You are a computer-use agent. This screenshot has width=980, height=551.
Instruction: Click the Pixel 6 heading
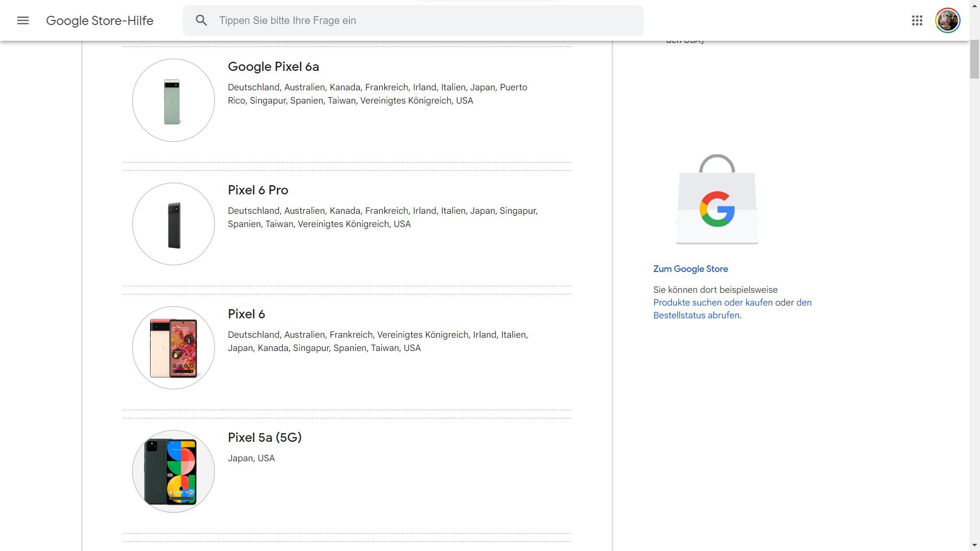[x=246, y=314]
